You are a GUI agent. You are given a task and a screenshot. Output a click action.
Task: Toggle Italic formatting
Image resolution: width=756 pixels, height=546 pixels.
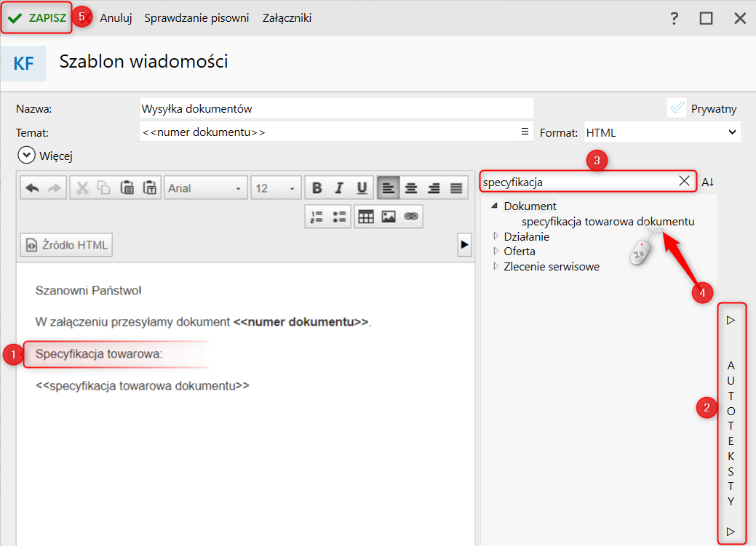tap(339, 188)
